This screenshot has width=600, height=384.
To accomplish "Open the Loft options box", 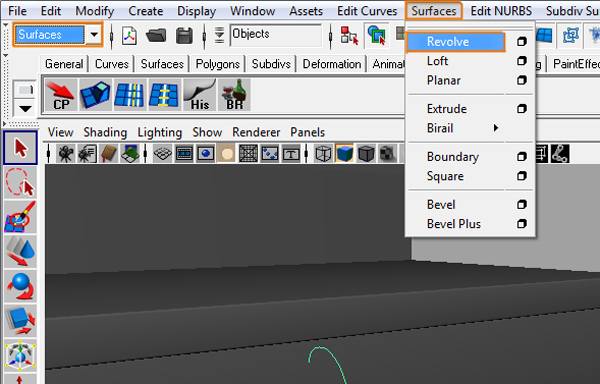I will point(522,61).
